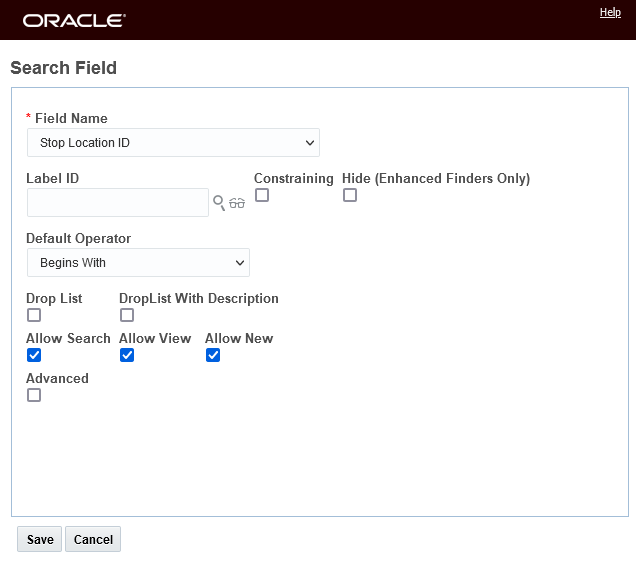Click the Label ID search magnifier icon
Viewport: 636px width, 570px height.
(x=219, y=203)
